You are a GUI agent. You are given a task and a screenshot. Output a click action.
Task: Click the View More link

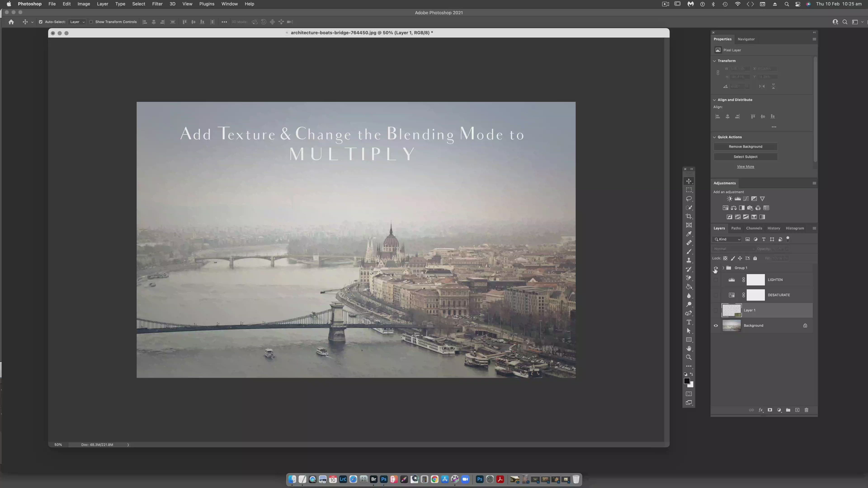(x=745, y=167)
